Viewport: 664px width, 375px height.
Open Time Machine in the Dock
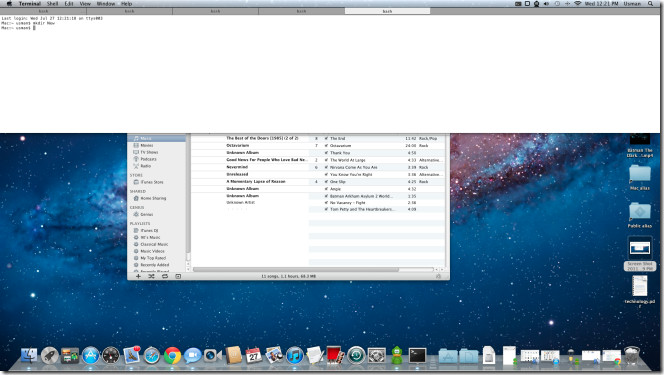pyautogui.click(x=356, y=356)
